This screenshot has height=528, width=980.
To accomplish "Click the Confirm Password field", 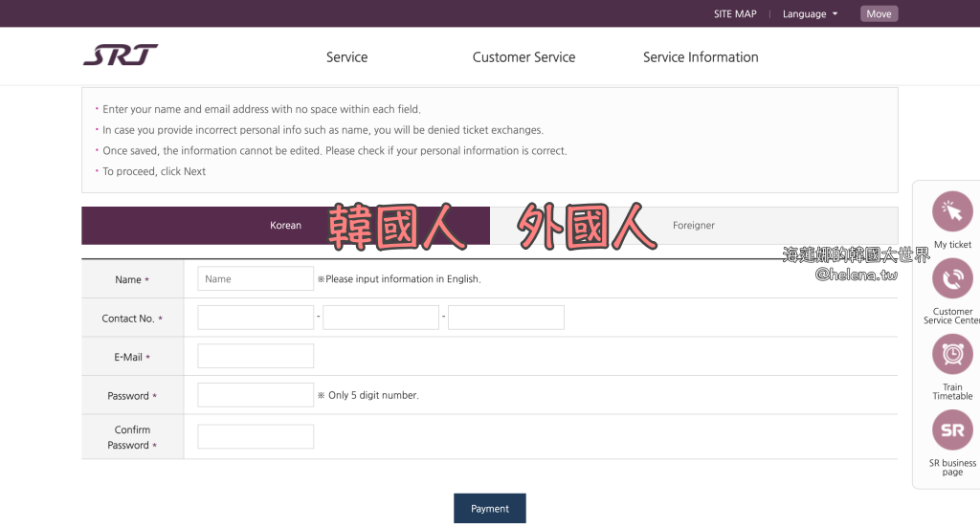I will (256, 437).
